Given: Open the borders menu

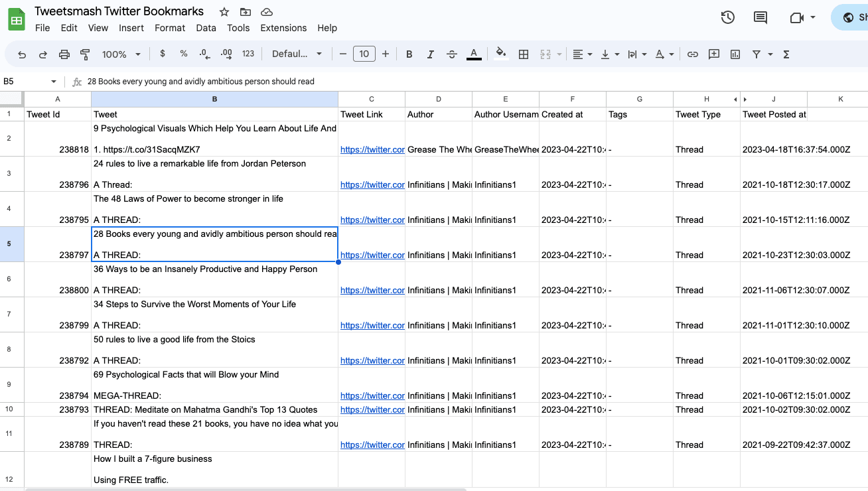Looking at the screenshot, I should (524, 54).
